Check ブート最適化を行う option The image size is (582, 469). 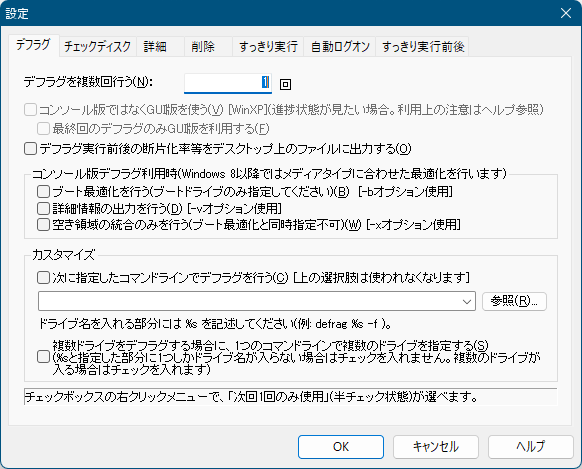(43, 191)
